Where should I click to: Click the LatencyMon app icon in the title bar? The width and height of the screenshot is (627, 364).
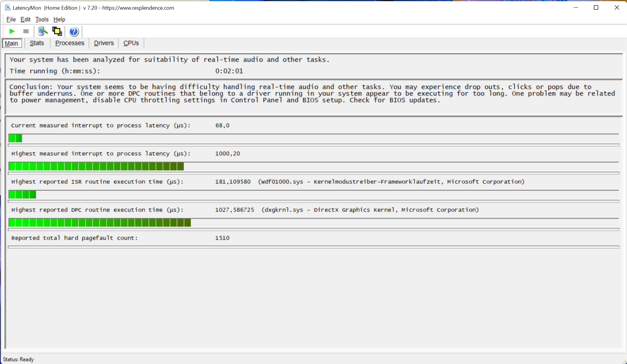[x=8, y=8]
